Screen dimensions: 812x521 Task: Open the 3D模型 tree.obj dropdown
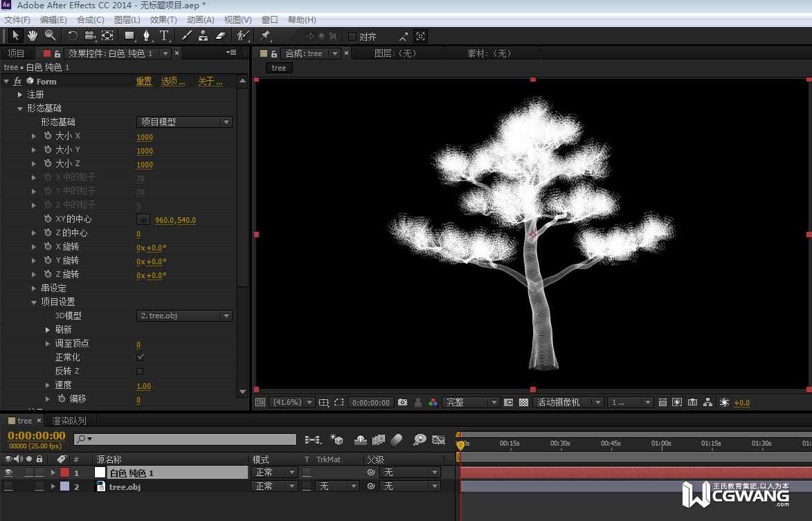click(x=184, y=316)
